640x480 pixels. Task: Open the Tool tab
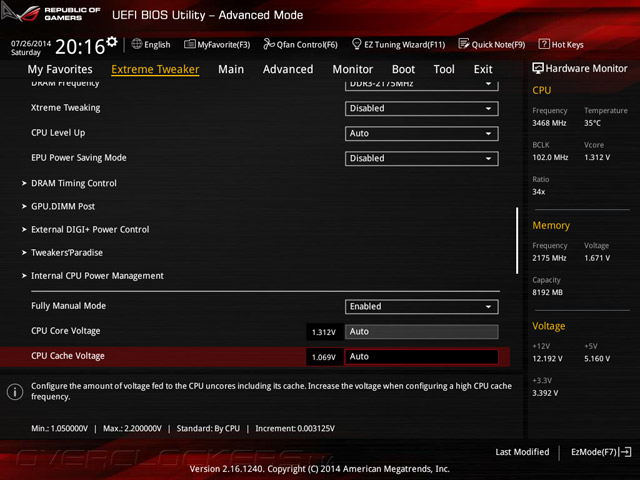[x=444, y=69]
